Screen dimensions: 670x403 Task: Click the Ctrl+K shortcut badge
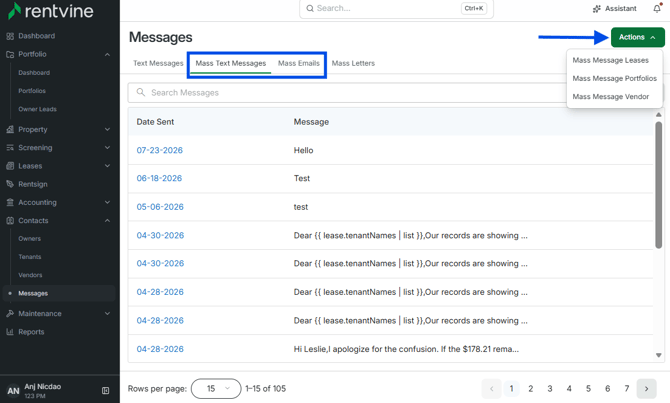[473, 8]
